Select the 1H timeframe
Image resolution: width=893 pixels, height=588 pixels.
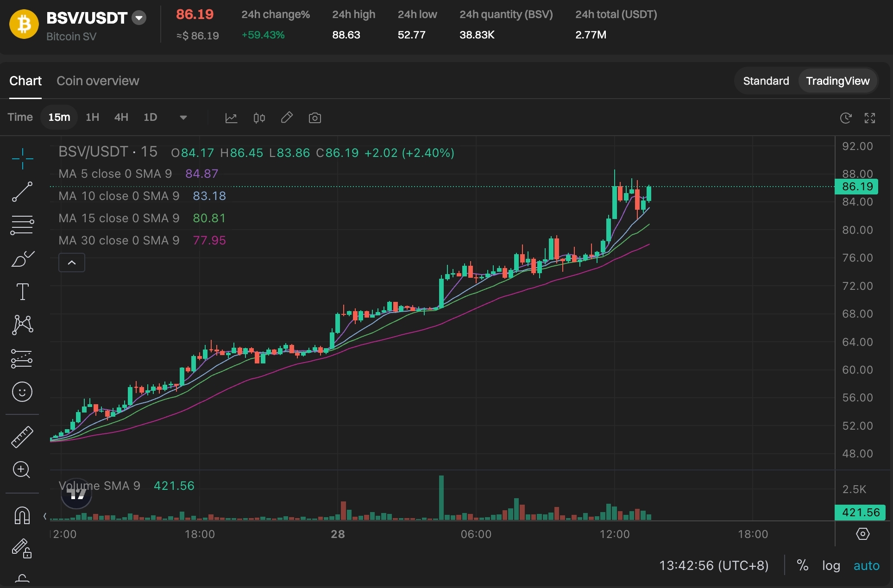pyautogui.click(x=93, y=117)
